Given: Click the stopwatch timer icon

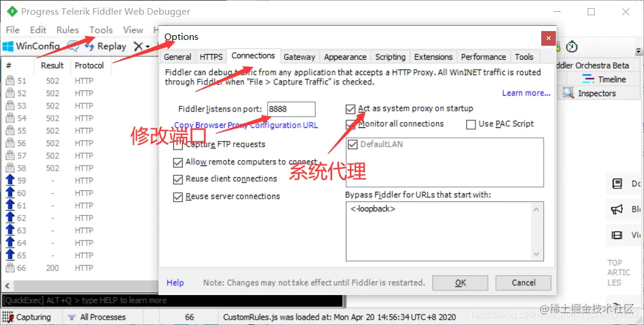Looking at the screenshot, I should pyautogui.click(x=572, y=47).
